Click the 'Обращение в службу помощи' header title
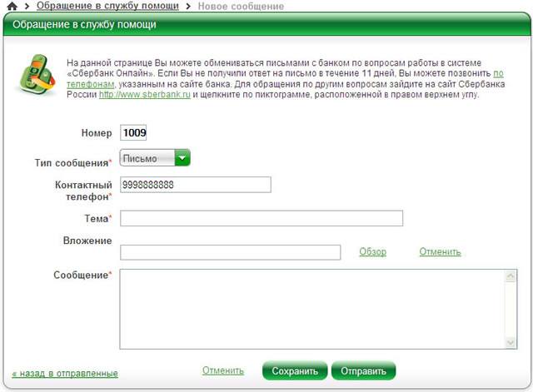 pos(84,24)
